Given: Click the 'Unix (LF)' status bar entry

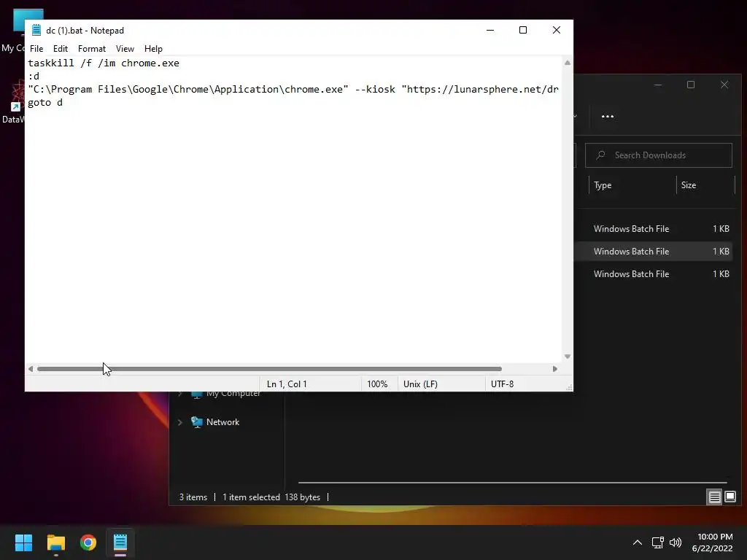Looking at the screenshot, I should click(x=420, y=384).
